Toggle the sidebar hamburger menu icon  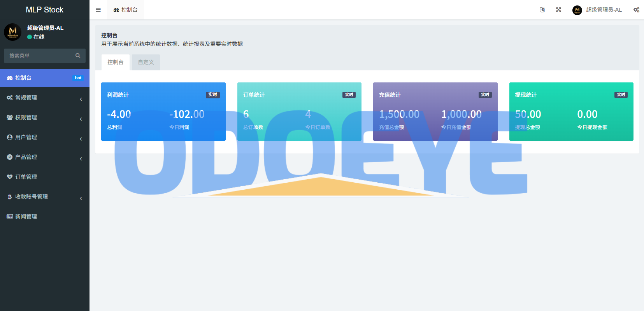tap(98, 10)
